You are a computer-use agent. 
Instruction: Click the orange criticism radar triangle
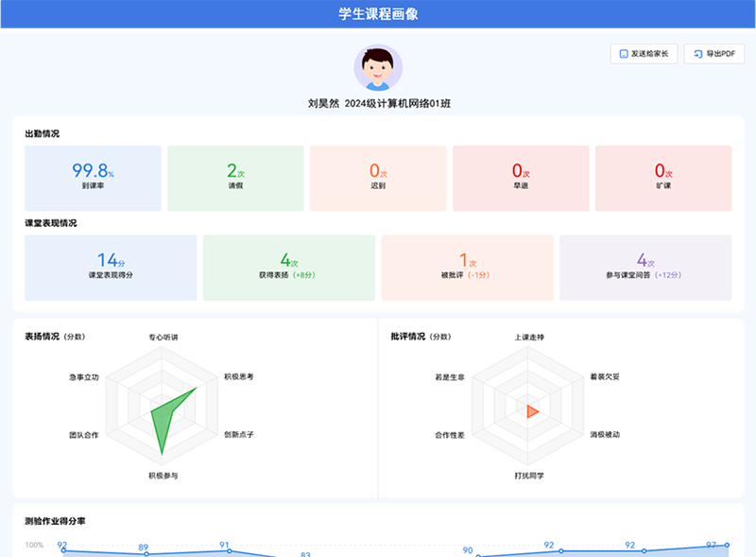point(532,410)
